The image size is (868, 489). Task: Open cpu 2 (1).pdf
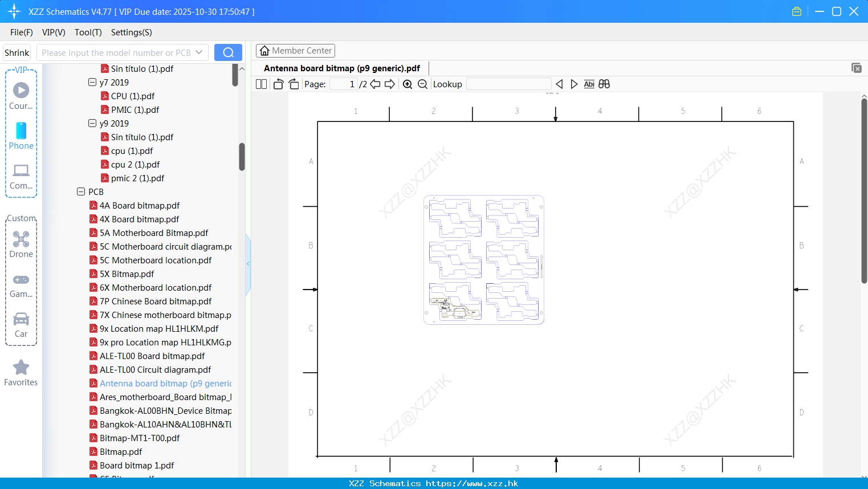pyautogui.click(x=135, y=164)
